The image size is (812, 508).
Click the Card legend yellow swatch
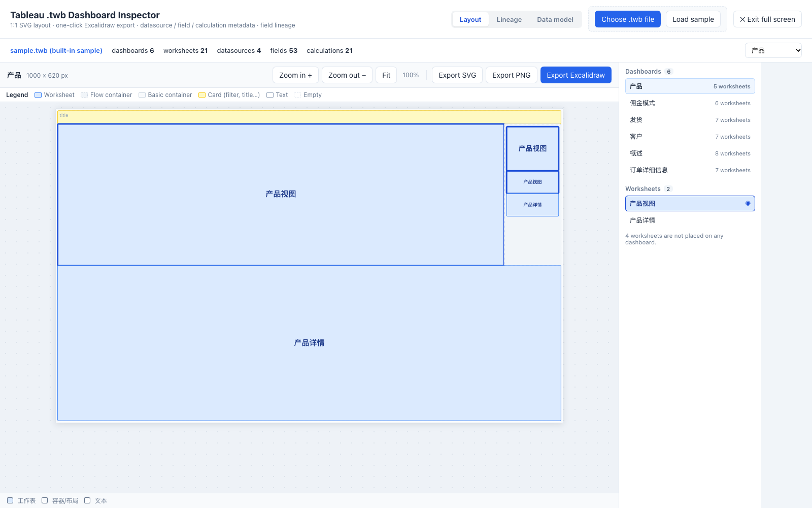click(x=202, y=95)
